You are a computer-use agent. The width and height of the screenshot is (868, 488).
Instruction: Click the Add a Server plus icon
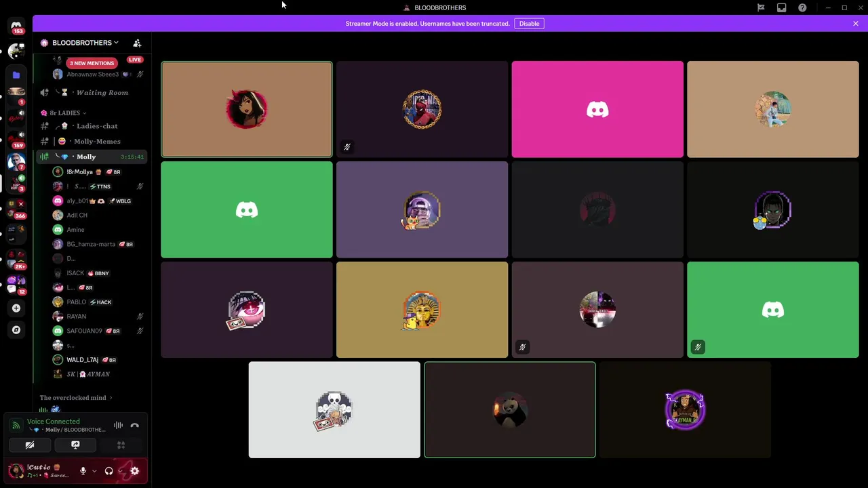[16, 308]
